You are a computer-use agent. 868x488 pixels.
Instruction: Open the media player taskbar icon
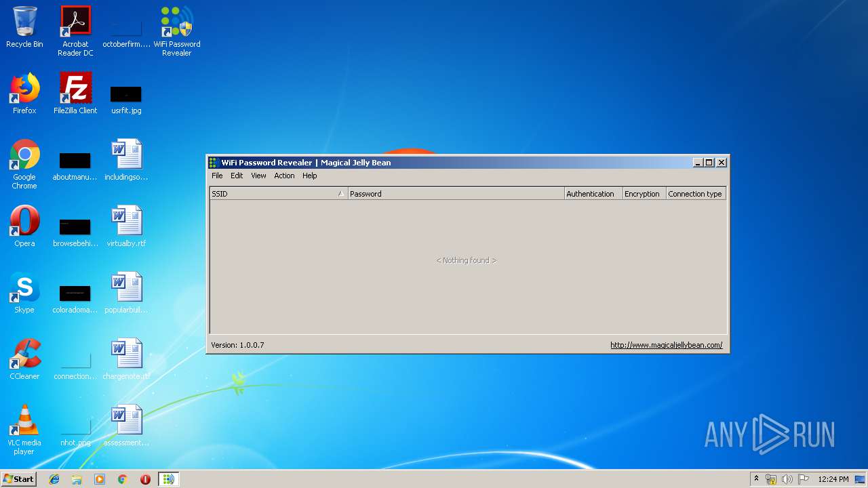[x=100, y=479]
